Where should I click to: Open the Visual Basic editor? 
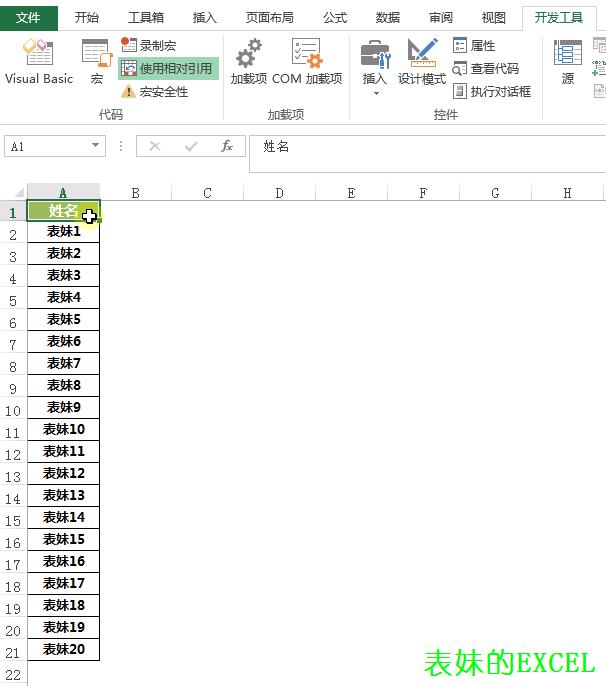tap(39, 62)
